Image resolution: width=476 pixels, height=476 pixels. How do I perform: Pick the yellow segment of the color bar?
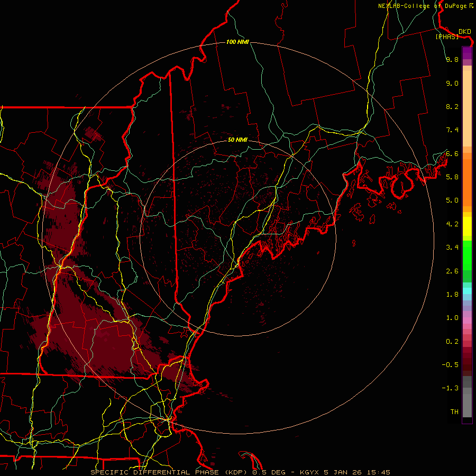(467, 226)
